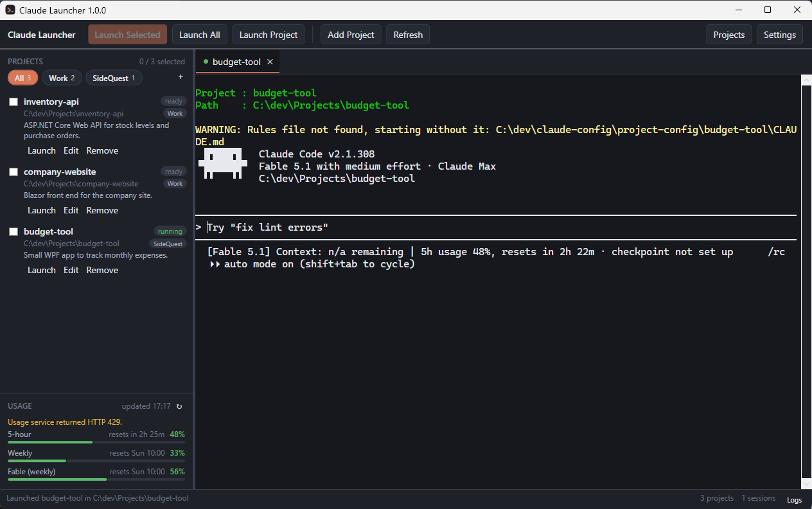Open Settings

tap(780, 35)
